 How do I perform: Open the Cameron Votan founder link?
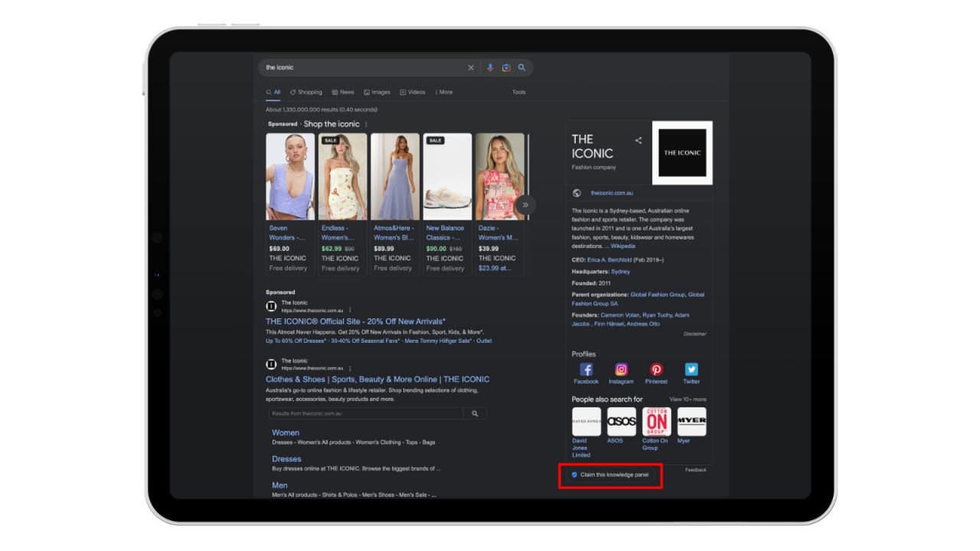(621, 315)
